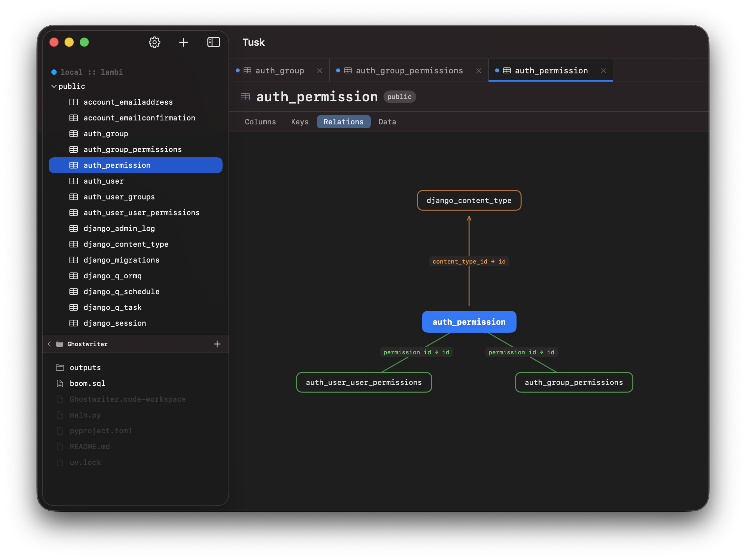This screenshot has width=746, height=560.
Task: Collapse the Ghostwriter project section
Action: click(49, 344)
